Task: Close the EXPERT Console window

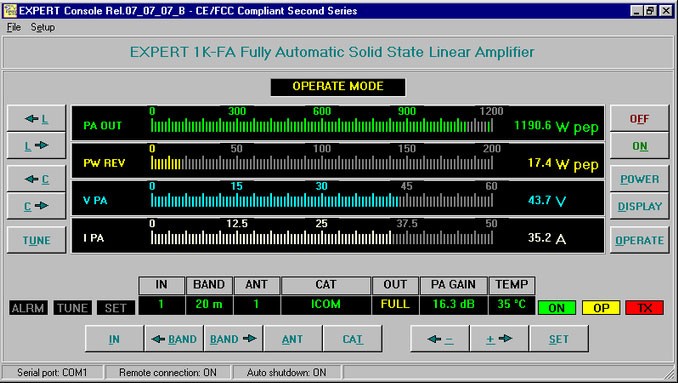Action: 666,11
